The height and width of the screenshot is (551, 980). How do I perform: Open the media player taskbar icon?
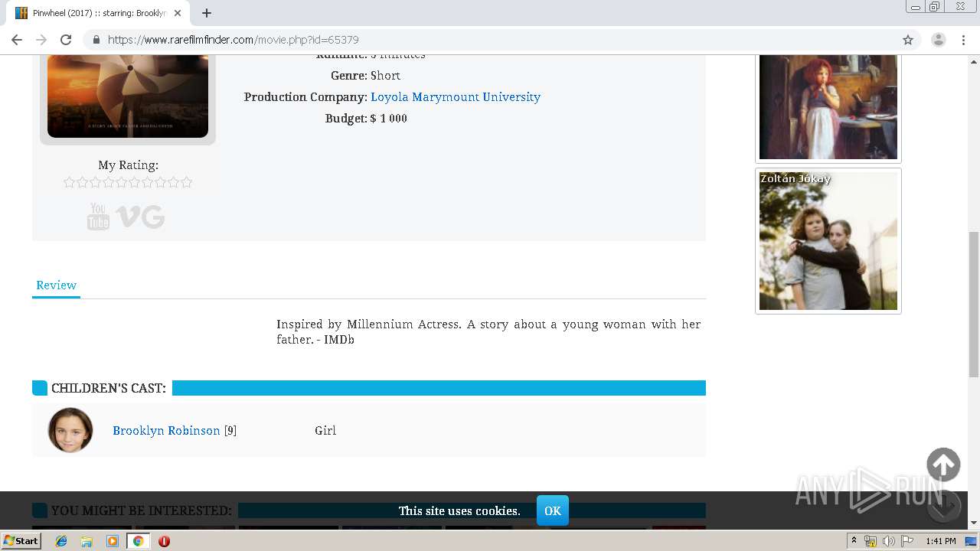[x=113, y=541]
